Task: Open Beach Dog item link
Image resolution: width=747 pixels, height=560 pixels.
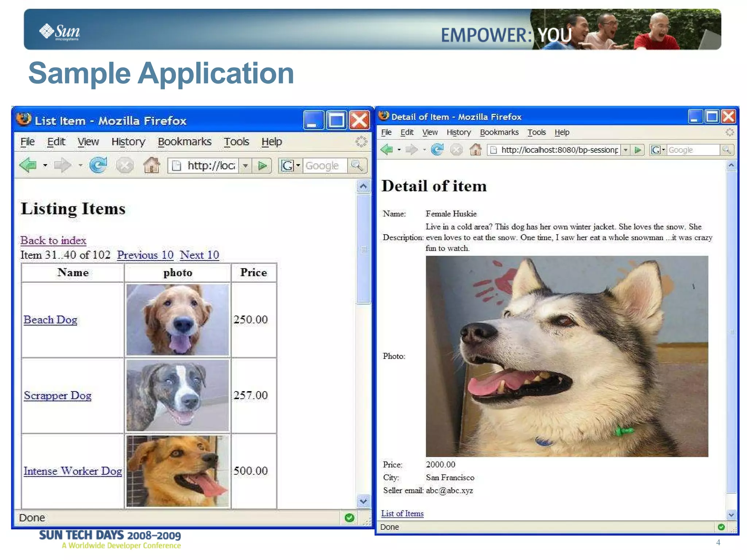Action: point(50,320)
